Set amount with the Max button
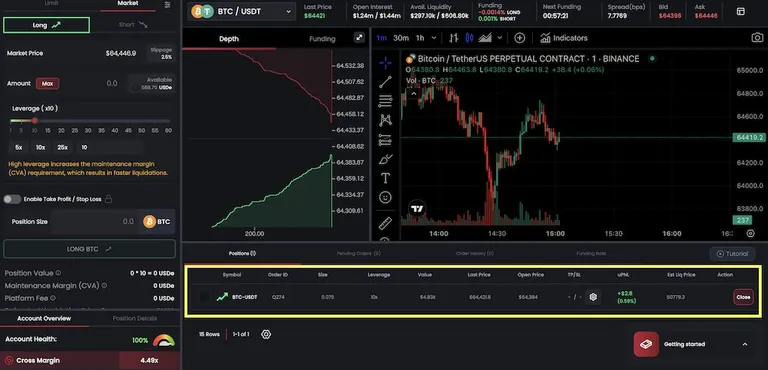The height and width of the screenshot is (370, 768). pos(48,84)
